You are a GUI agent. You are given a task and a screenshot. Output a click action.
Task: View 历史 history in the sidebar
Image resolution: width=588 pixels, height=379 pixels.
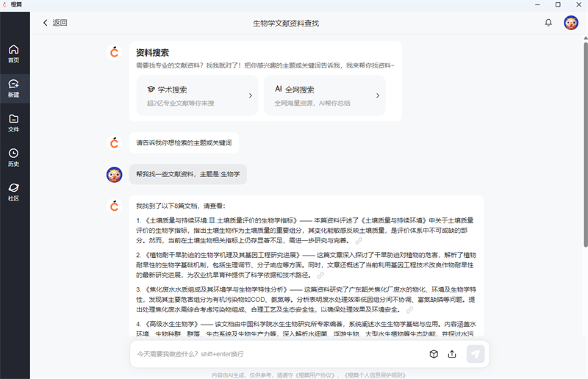(14, 157)
